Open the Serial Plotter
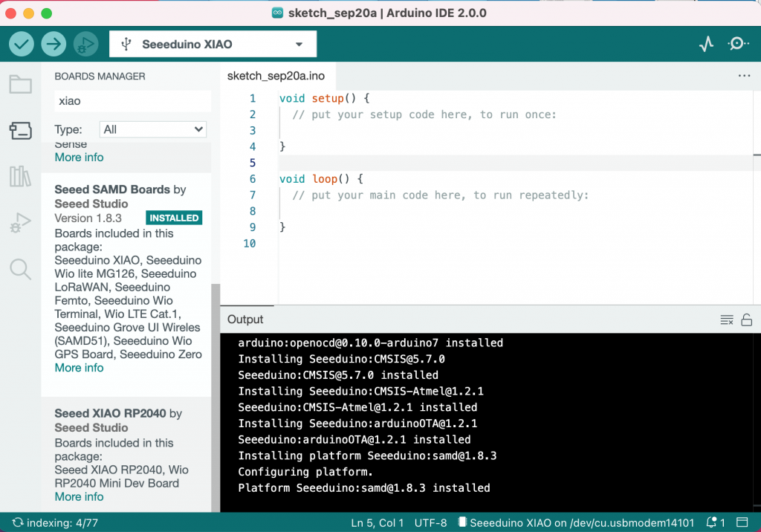Viewport: 761px width, 532px height. click(706, 44)
